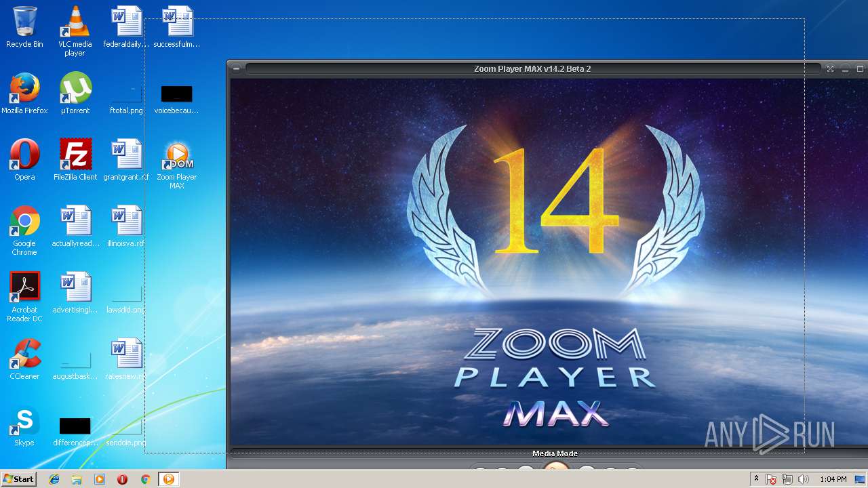Open the Skype desktop shortcut
The height and width of the screenshot is (488, 868).
click(24, 426)
